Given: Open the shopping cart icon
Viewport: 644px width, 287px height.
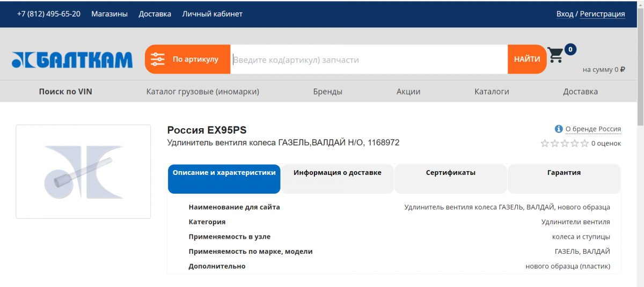Looking at the screenshot, I should tap(555, 55).
